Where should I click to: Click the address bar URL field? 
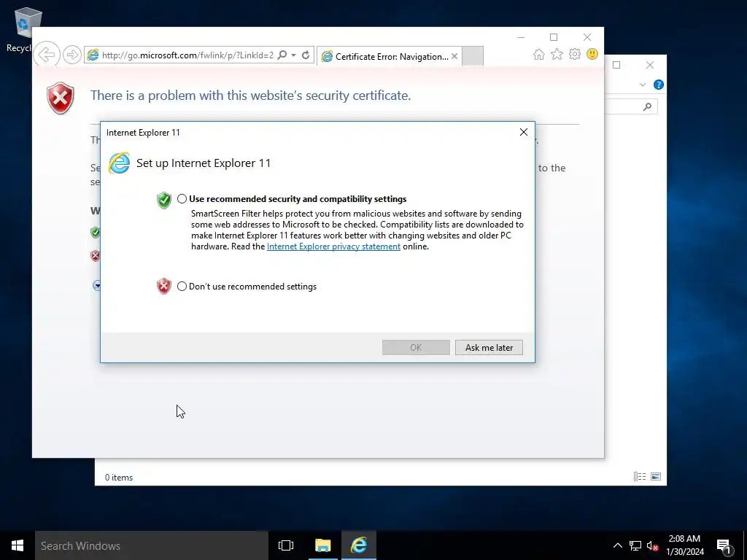187,55
